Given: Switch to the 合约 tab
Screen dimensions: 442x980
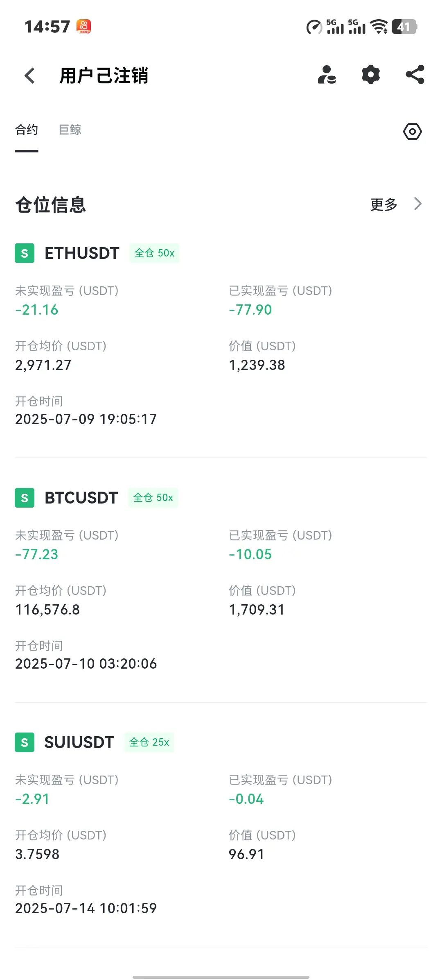Looking at the screenshot, I should coord(27,130).
